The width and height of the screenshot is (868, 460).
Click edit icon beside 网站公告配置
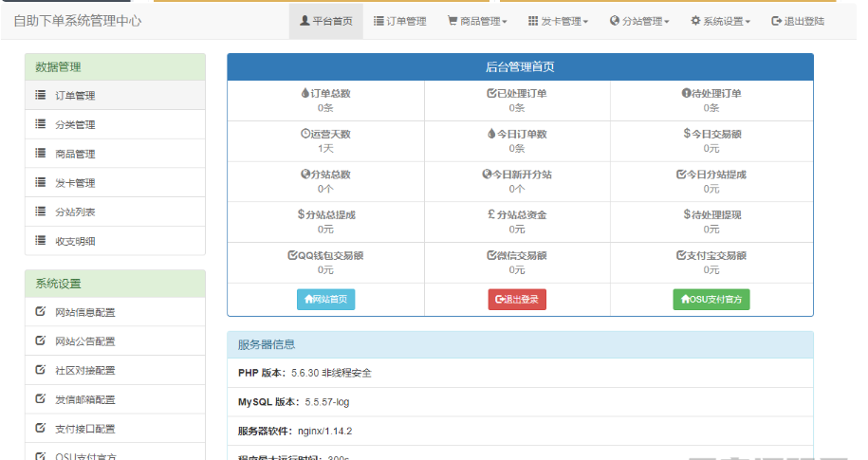coord(41,340)
